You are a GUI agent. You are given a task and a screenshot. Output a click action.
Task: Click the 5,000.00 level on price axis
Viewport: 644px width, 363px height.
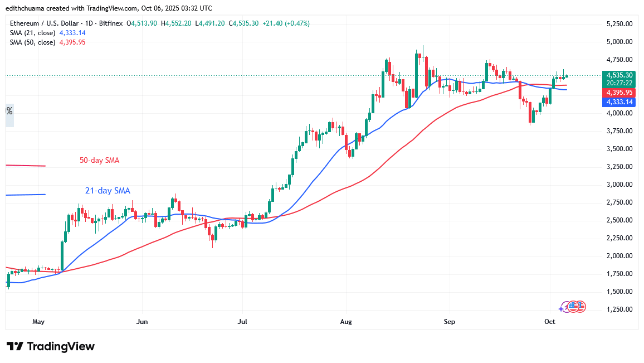[x=619, y=42]
